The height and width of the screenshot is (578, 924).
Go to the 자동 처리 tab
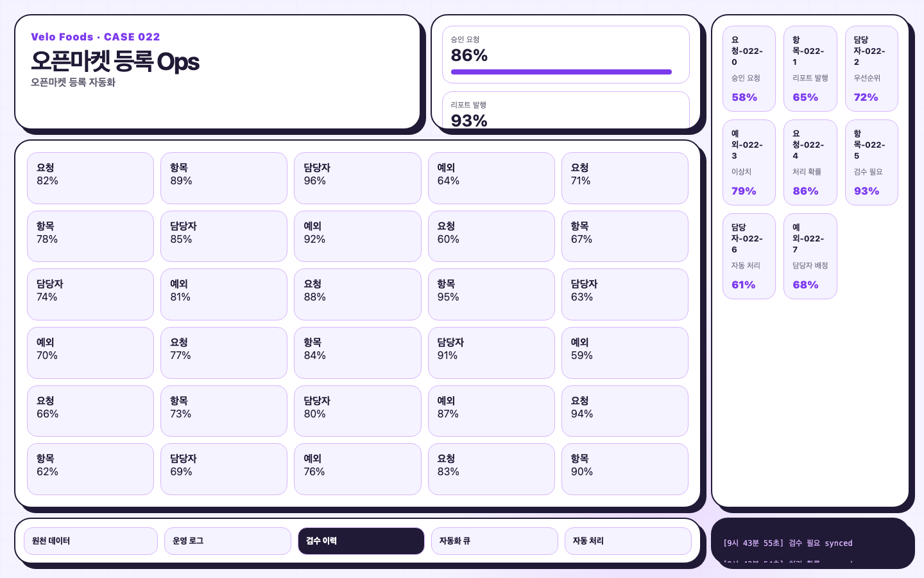coord(628,541)
